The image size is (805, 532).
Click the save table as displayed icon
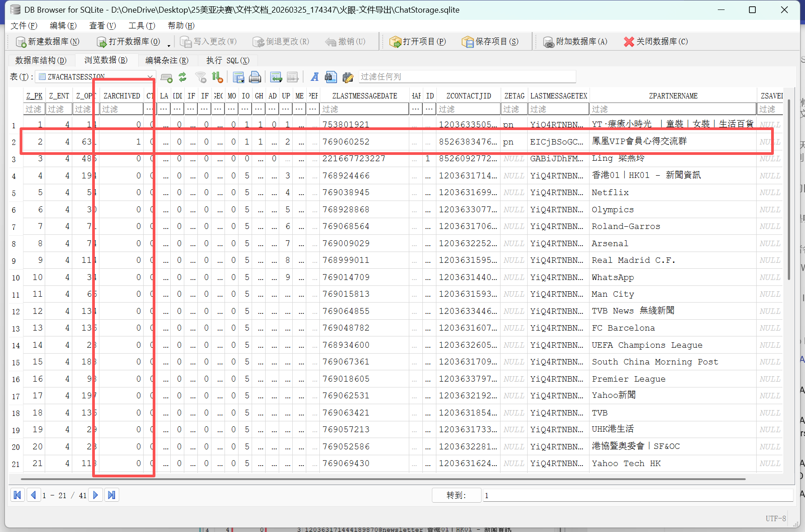tap(239, 77)
